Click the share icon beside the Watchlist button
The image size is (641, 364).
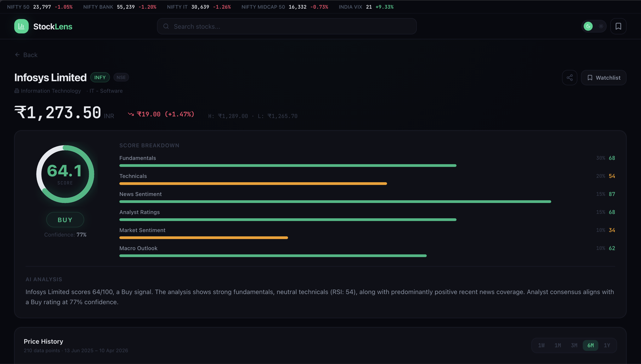[570, 78]
